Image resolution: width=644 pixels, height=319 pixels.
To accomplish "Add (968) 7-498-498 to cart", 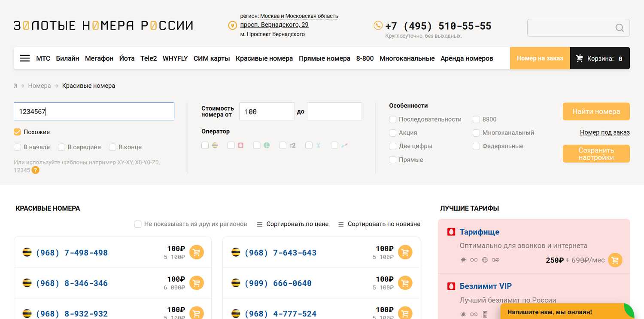I will point(197,252).
